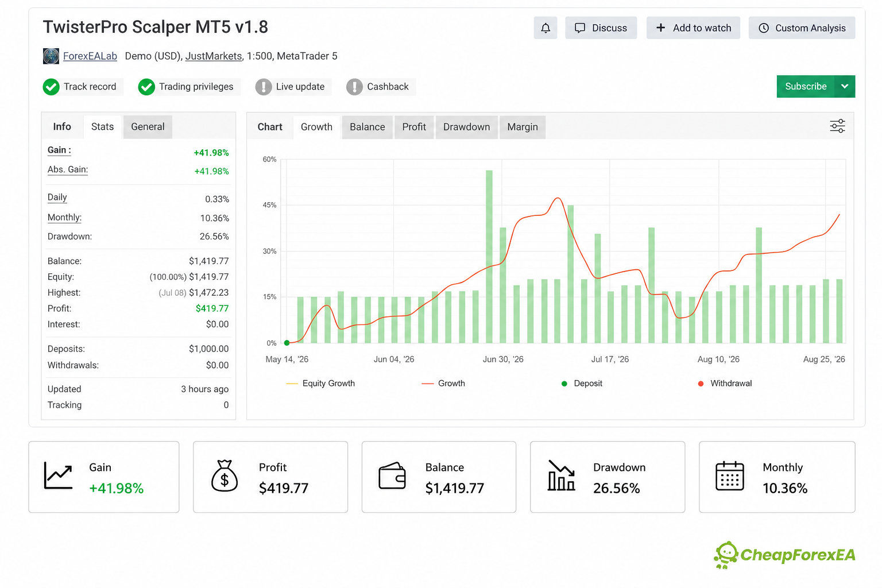
Task: Click the green deposit marker on chart
Action: click(x=287, y=343)
